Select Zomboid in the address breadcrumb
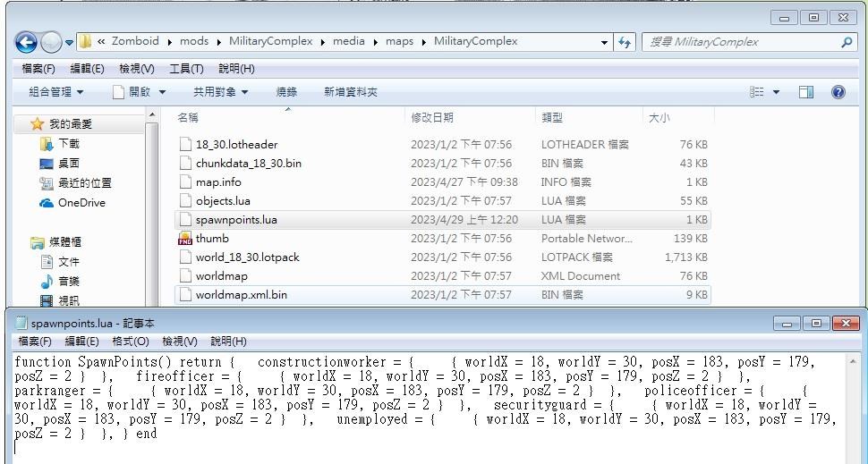 coord(135,41)
